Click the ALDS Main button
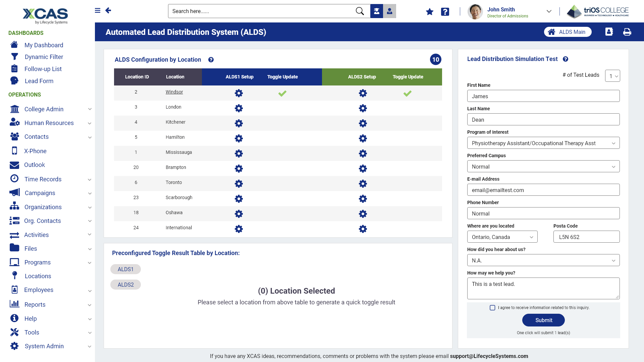Screen dimensions: 644x362 (x=567, y=32)
